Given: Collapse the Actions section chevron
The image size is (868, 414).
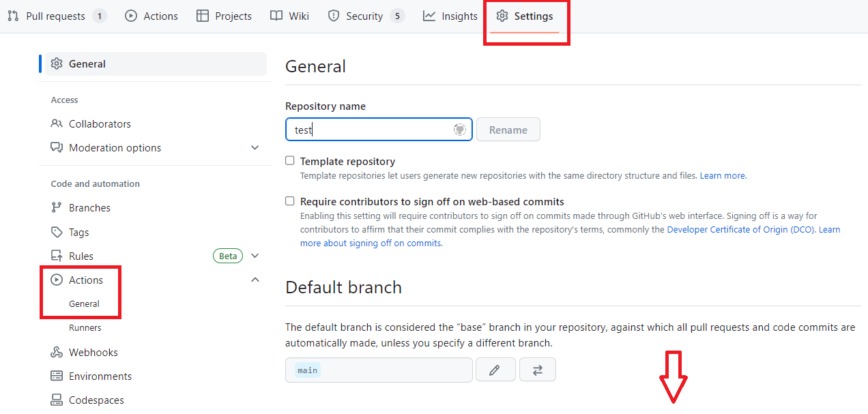Looking at the screenshot, I should [255, 280].
